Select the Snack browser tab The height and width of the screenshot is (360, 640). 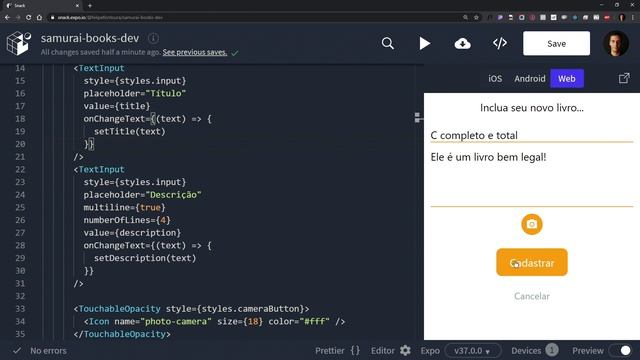(43, 6)
